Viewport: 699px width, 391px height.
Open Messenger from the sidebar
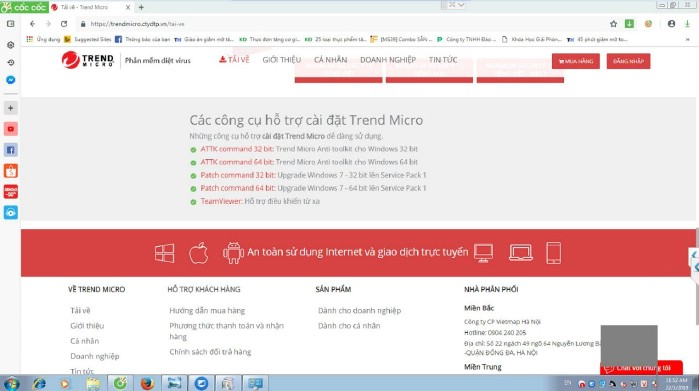11,80
